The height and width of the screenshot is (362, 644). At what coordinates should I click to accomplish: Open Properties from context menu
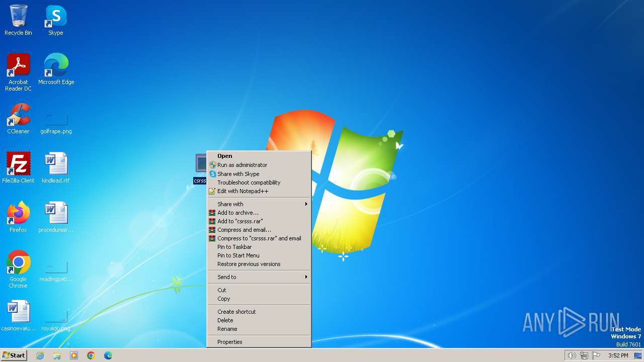[259, 342]
